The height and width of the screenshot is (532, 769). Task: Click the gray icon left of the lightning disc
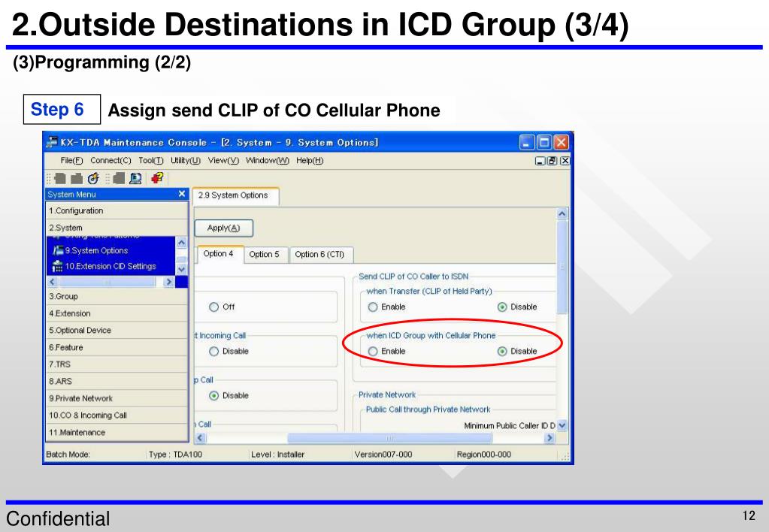(77, 179)
